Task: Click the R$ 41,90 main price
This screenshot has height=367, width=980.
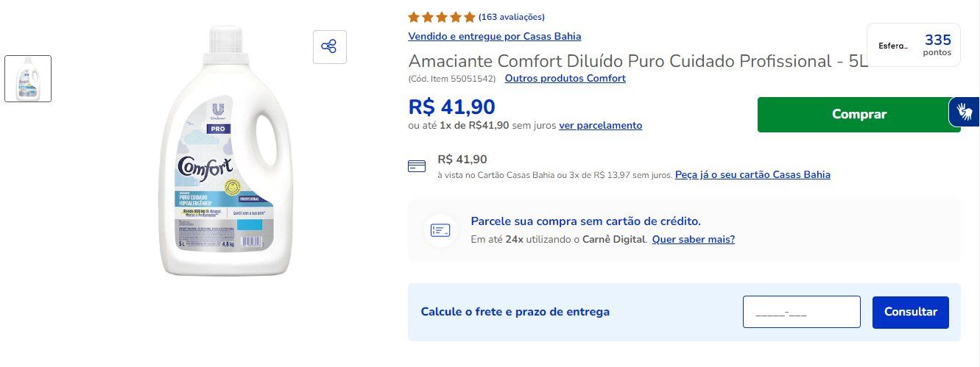Action: 452,107
